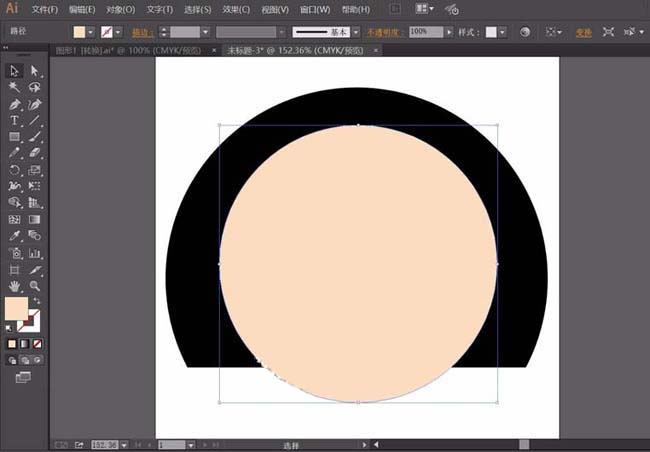Swap fill and stroke colors
650x452 pixels.
(x=37, y=300)
